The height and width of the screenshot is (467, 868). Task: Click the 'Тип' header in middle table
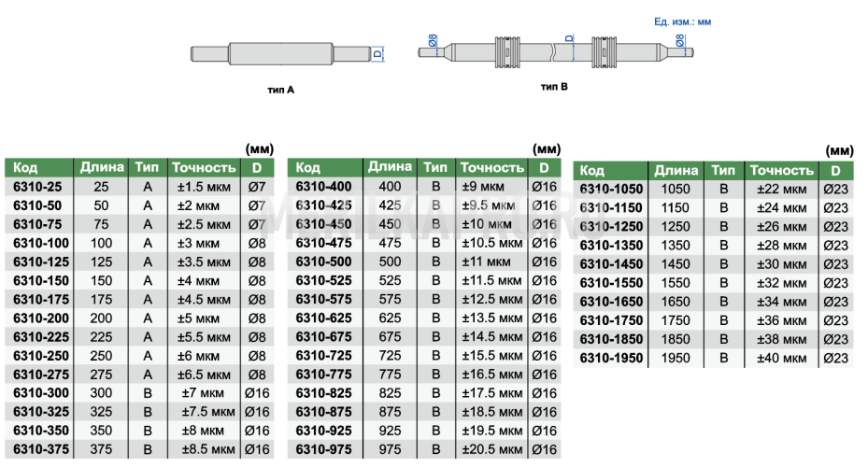tap(435, 168)
